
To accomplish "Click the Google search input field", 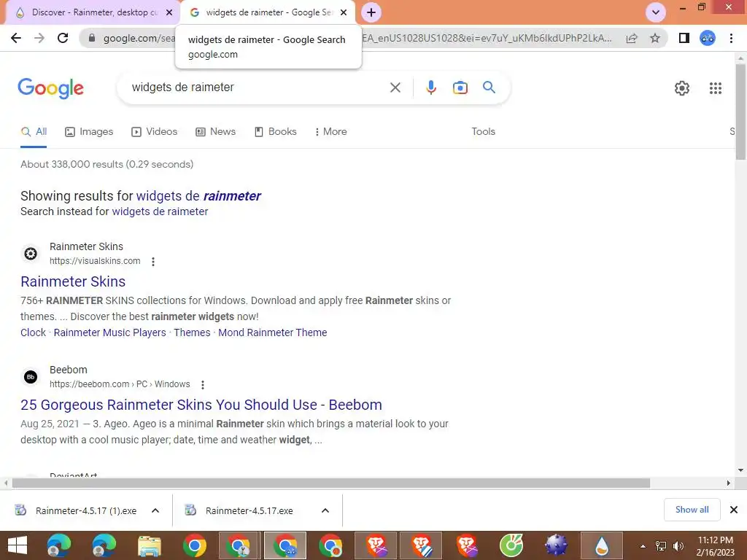I will coord(258,87).
